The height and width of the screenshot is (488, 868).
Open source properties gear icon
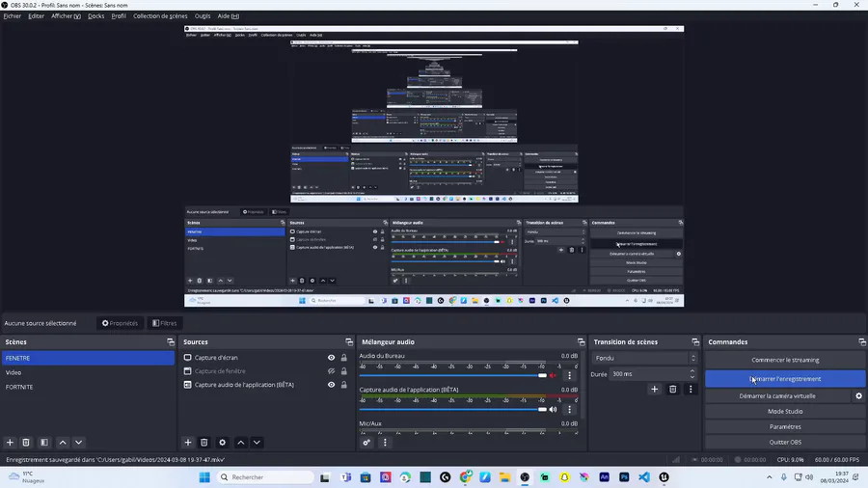223,443
